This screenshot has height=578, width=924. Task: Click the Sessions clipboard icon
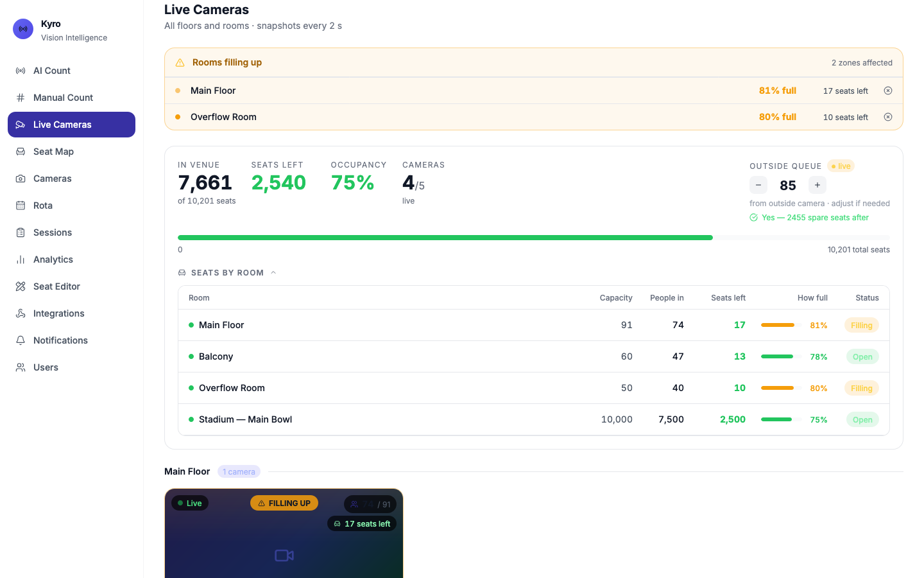(21, 232)
